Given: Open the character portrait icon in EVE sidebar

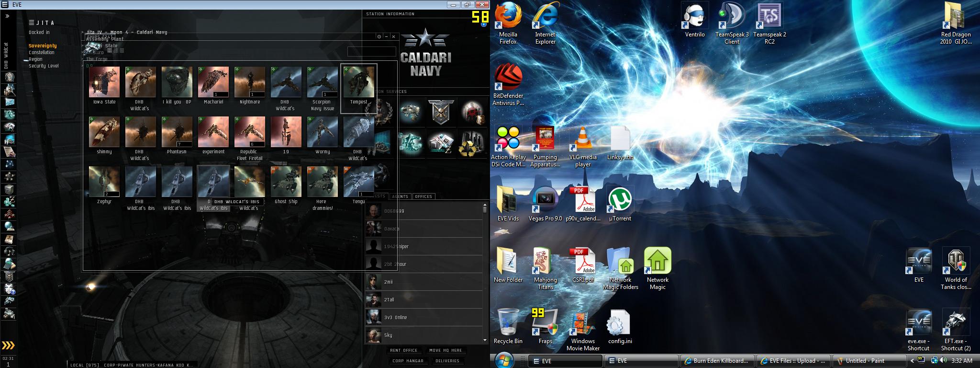Looking at the screenshot, I should (x=9, y=77).
